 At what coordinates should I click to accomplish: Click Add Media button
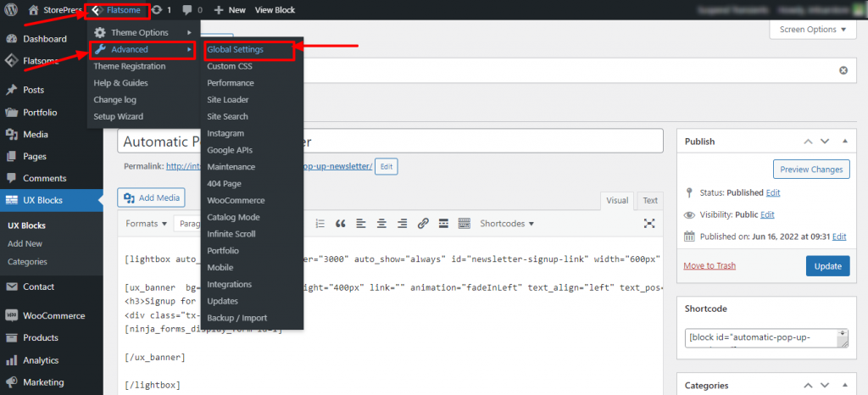click(x=151, y=197)
